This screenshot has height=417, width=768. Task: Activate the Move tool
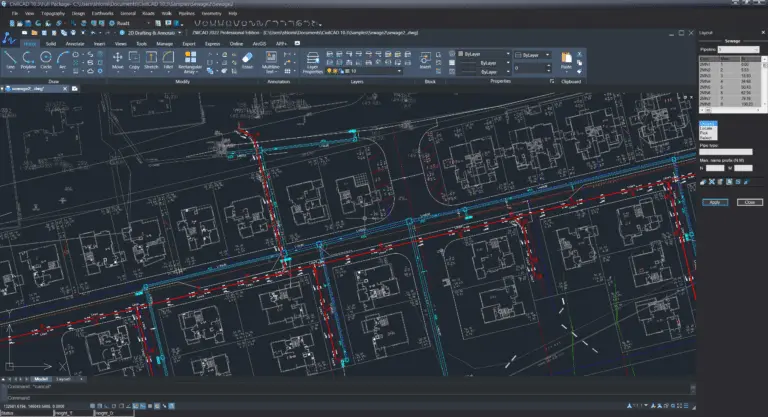tap(118, 60)
